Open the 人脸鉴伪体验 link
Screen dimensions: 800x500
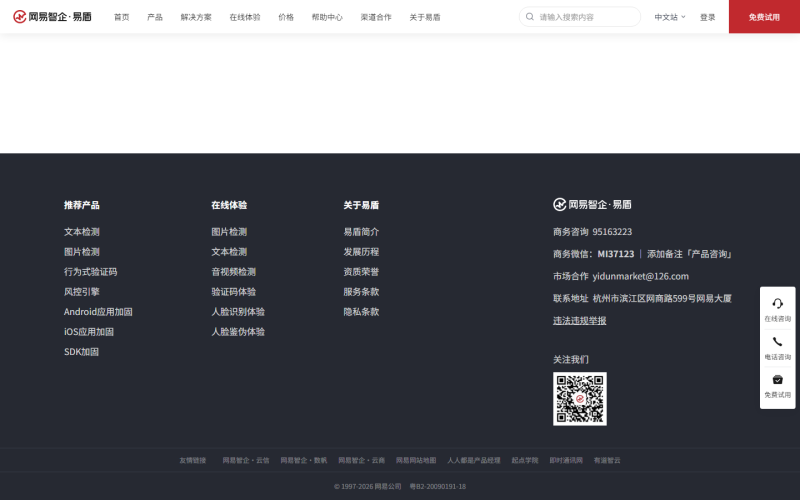click(x=238, y=331)
